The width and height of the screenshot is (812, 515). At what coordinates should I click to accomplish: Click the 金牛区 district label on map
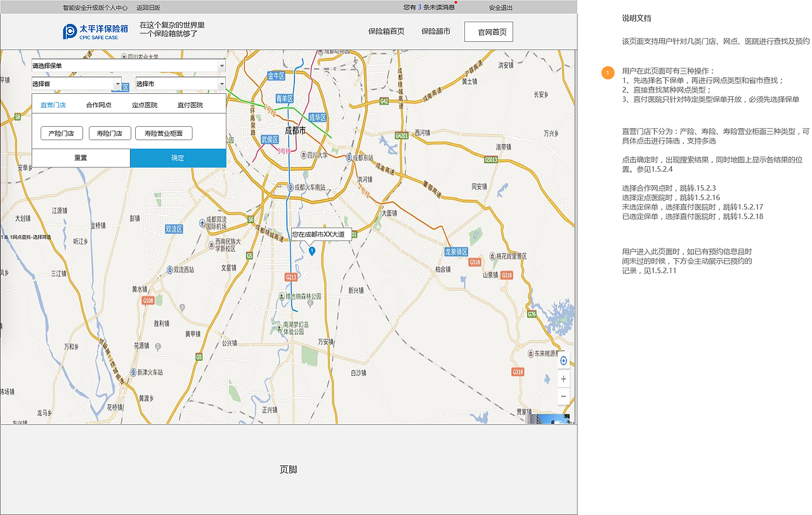(x=277, y=75)
